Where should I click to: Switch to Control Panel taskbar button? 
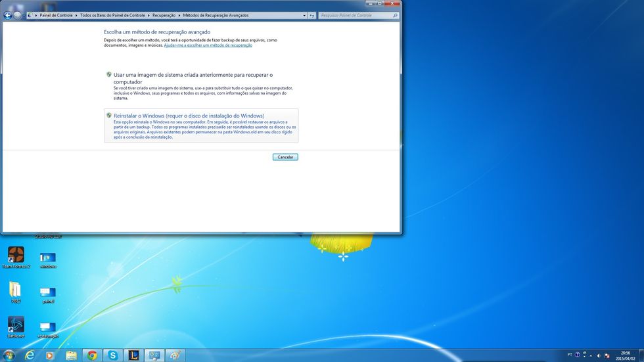click(x=154, y=355)
